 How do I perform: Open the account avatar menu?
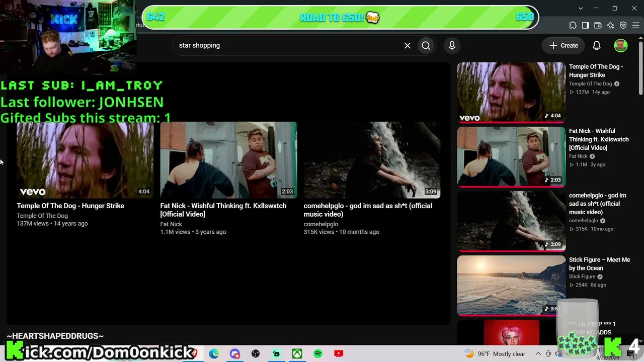pyautogui.click(x=621, y=45)
